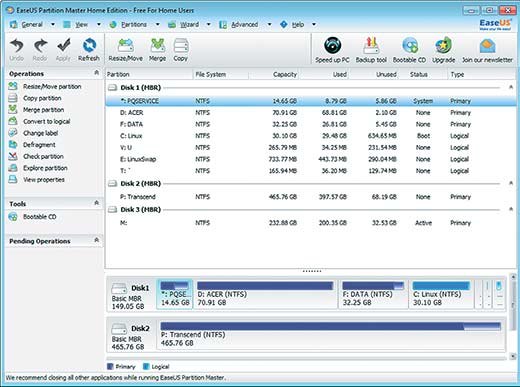Sort by the File System column header
This screenshot has height=387, width=520.
click(221, 74)
